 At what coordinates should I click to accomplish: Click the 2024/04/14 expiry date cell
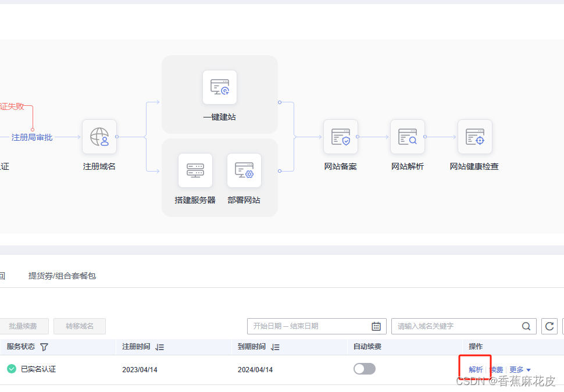tap(255, 370)
